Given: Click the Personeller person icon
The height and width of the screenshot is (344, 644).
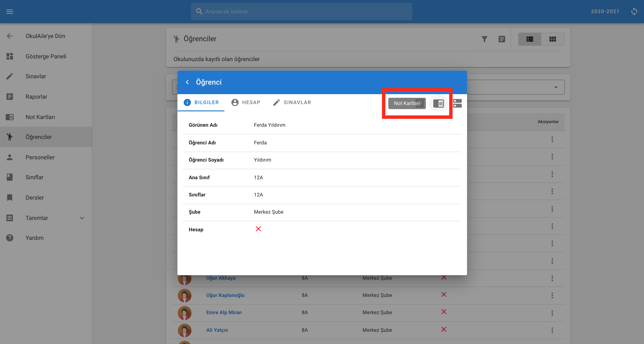Looking at the screenshot, I should click(10, 157).
